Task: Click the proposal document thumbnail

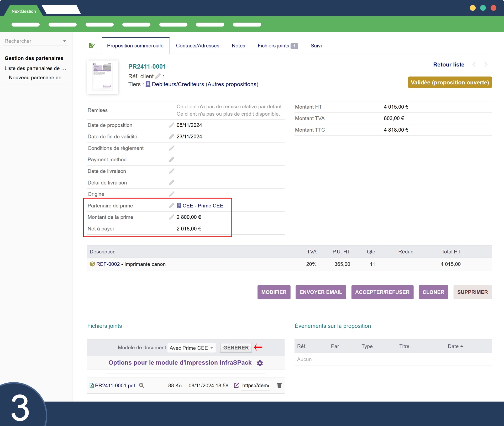Action: (x=102, y=77)
